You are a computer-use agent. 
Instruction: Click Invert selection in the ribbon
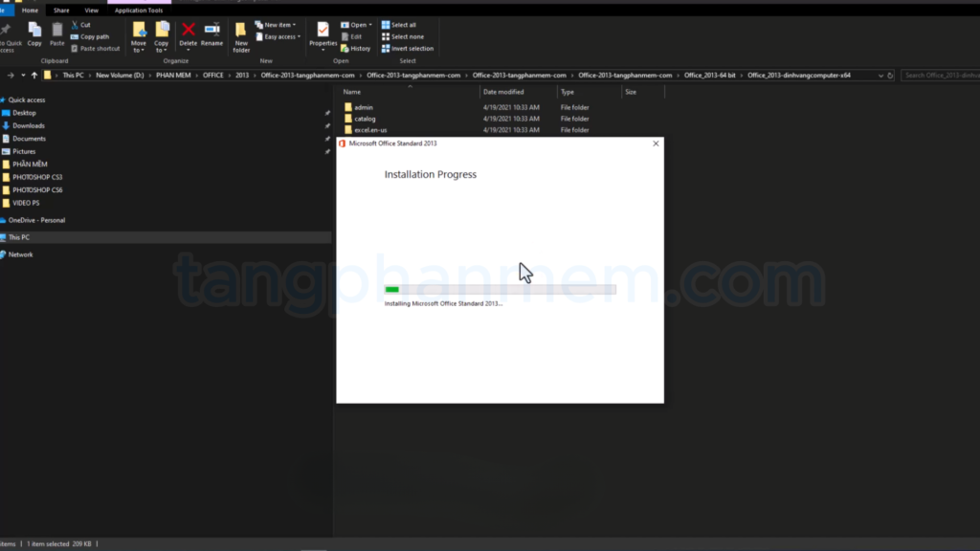coord(408,48)
